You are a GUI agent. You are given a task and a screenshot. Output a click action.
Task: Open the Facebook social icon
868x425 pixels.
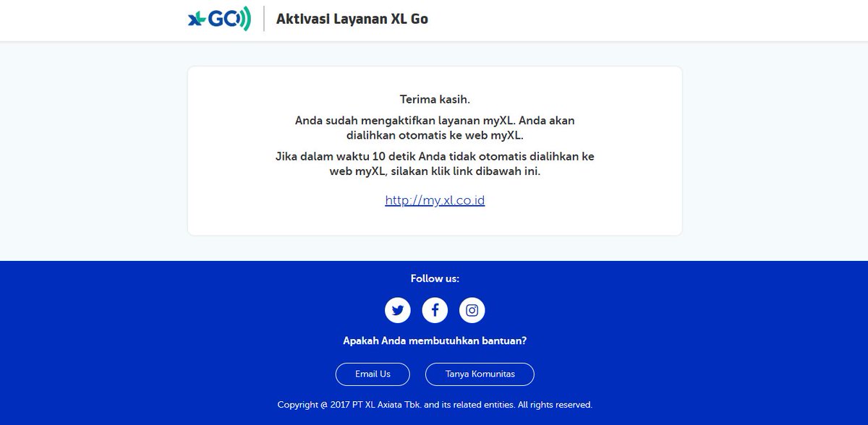(435, 310)
